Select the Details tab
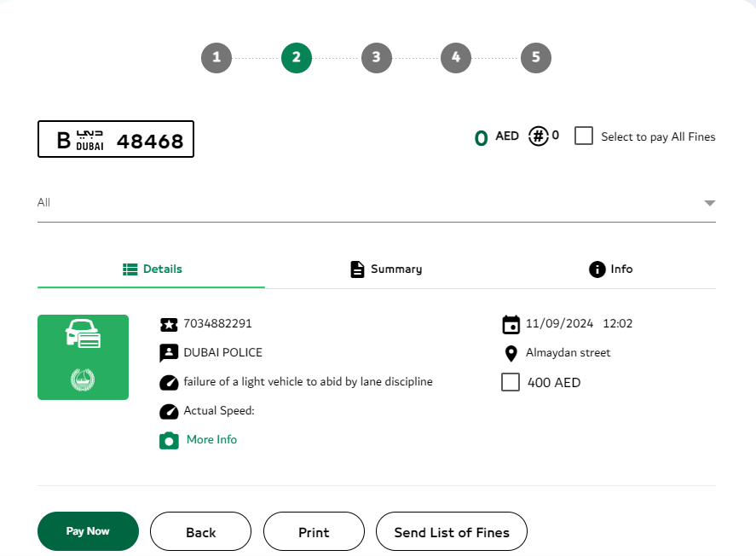The height and width of the screenshot is (556, 756). click(152, 269)
